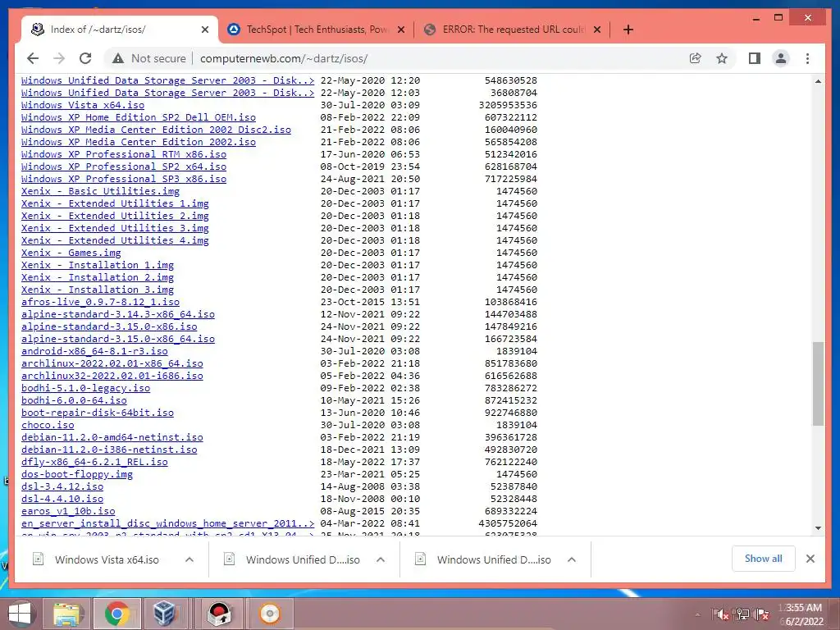Click the scrollbar up arrow
This screenshot has height=630, width=840.
[818, 81]
